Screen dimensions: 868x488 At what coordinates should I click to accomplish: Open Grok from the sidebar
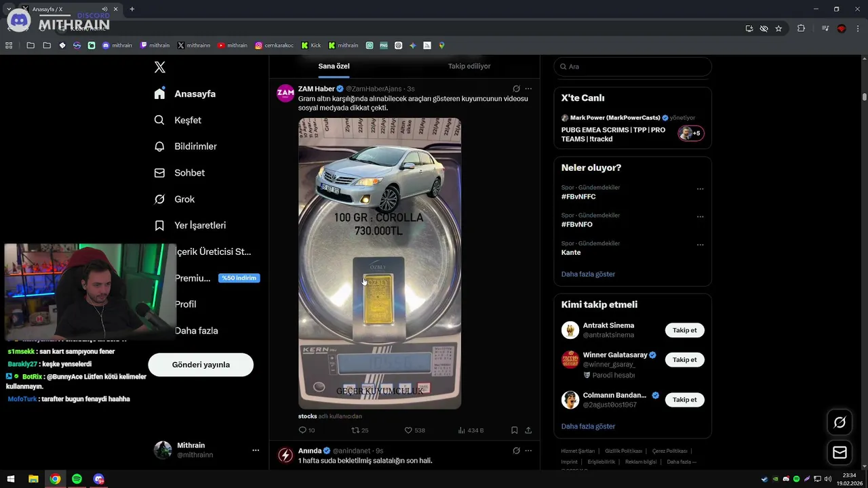[x=174, y=199]
